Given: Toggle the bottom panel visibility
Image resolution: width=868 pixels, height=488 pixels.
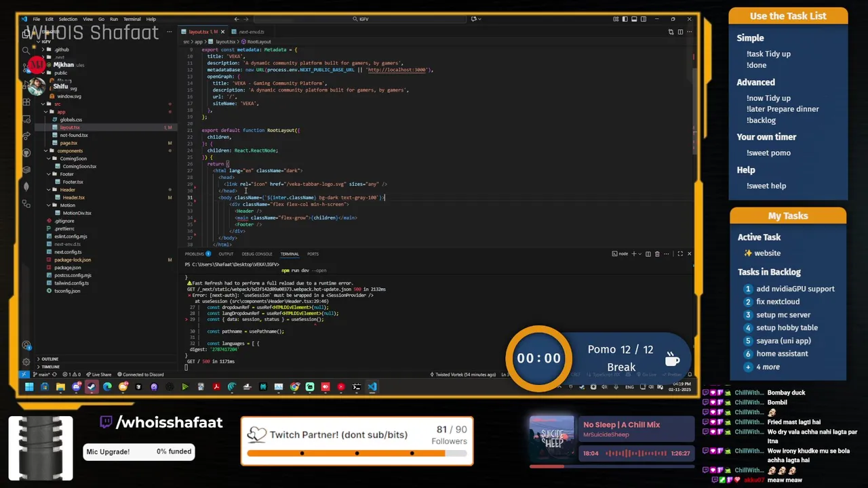Looking at the screenshot, I should click(634, 19).
